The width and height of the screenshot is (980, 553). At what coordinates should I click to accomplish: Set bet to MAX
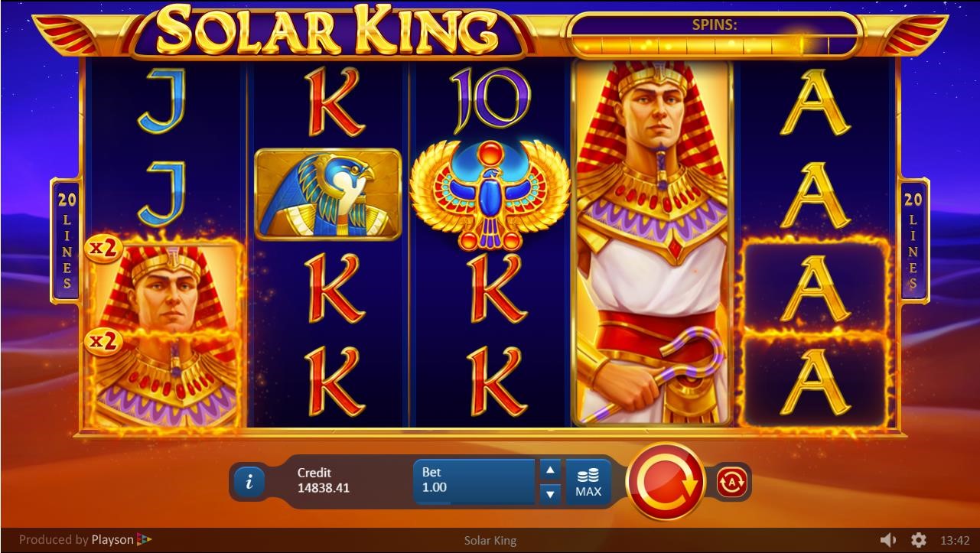coord(588,483)
